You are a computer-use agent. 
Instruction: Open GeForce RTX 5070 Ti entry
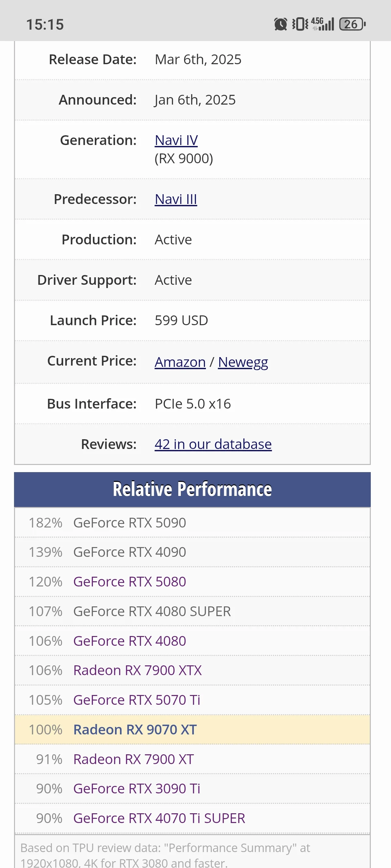pos(137,700)
